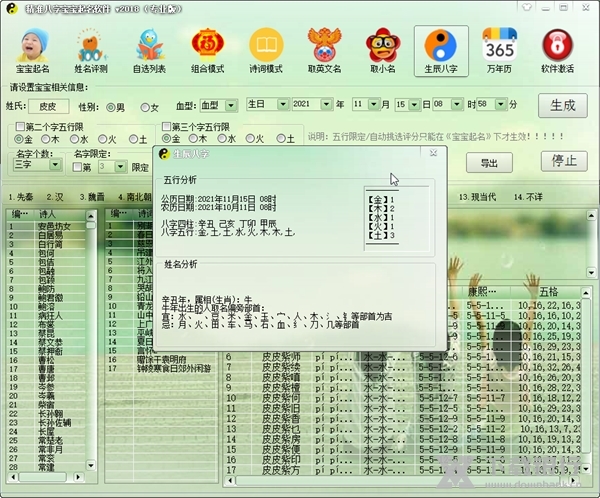Enable 第二个字五行限 checkbox
Image resolution: width=600 pixels, height=498 pixels.
click(x=20, y=126)
